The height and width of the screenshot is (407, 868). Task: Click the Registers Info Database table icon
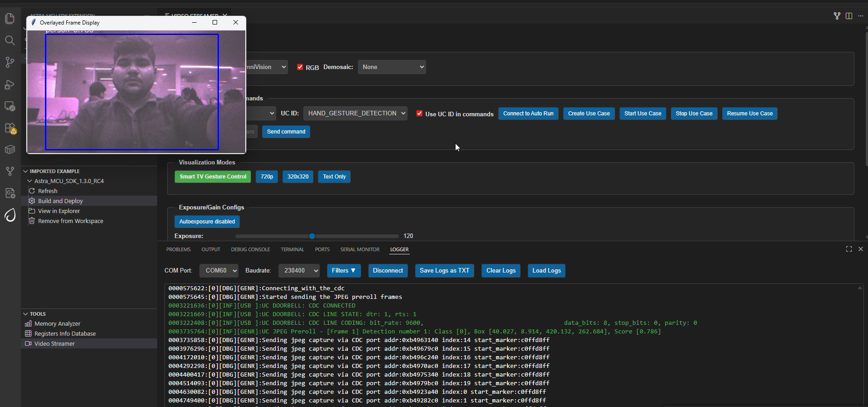click(x=28, y=333)
